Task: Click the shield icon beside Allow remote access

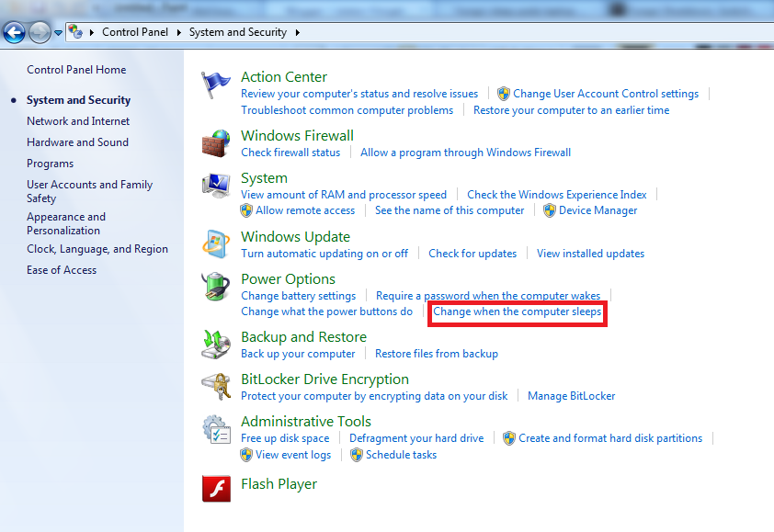Action: click(246, 210)
